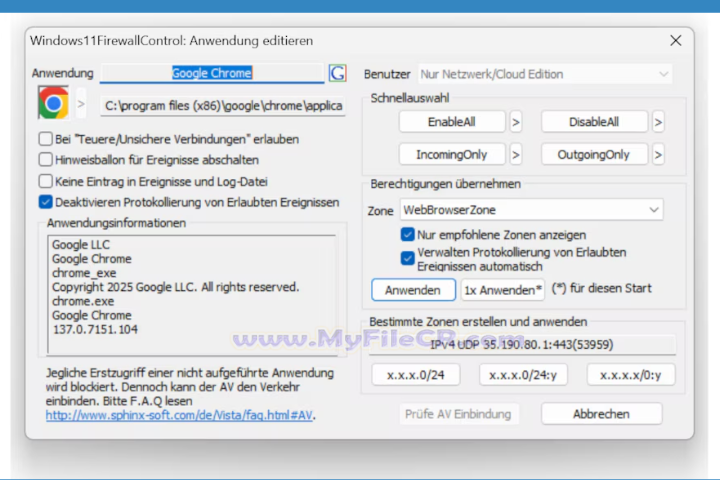720x480 pixels.
Task: Expand arrow next to IncomingOnly
Action: [516, 155]
